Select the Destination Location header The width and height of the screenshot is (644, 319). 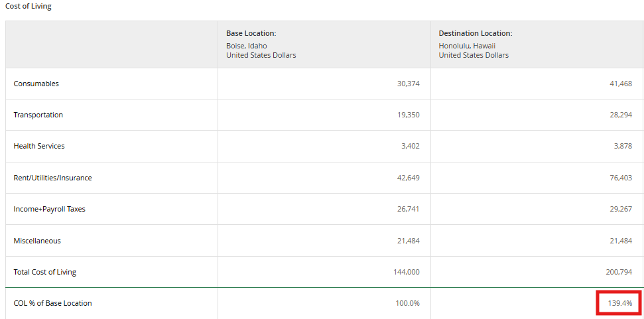[x=476, y=34]
